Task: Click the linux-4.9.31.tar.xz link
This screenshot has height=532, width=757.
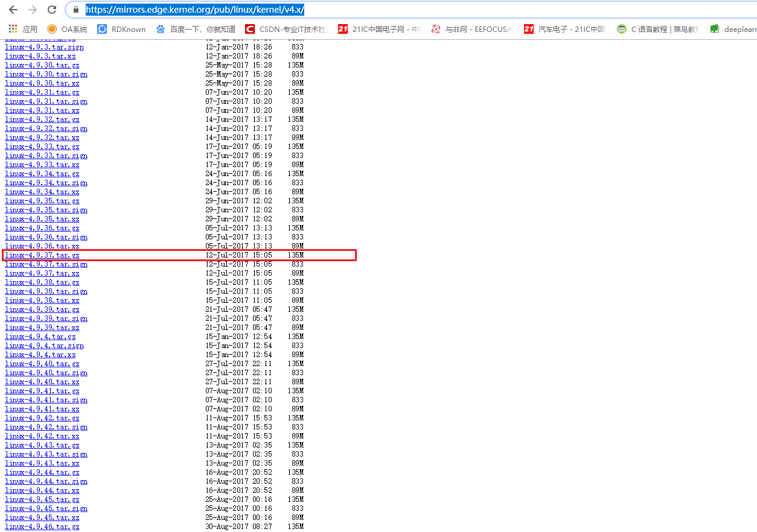Action: pos(42,110)
